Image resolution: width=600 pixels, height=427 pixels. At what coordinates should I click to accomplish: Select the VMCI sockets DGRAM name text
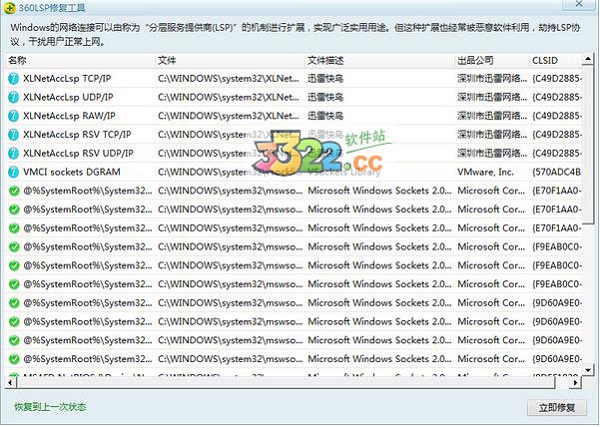tap(72, 172)
